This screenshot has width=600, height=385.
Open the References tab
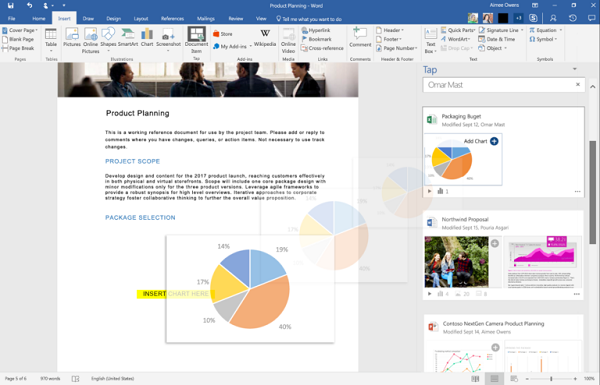click(172, 18)
